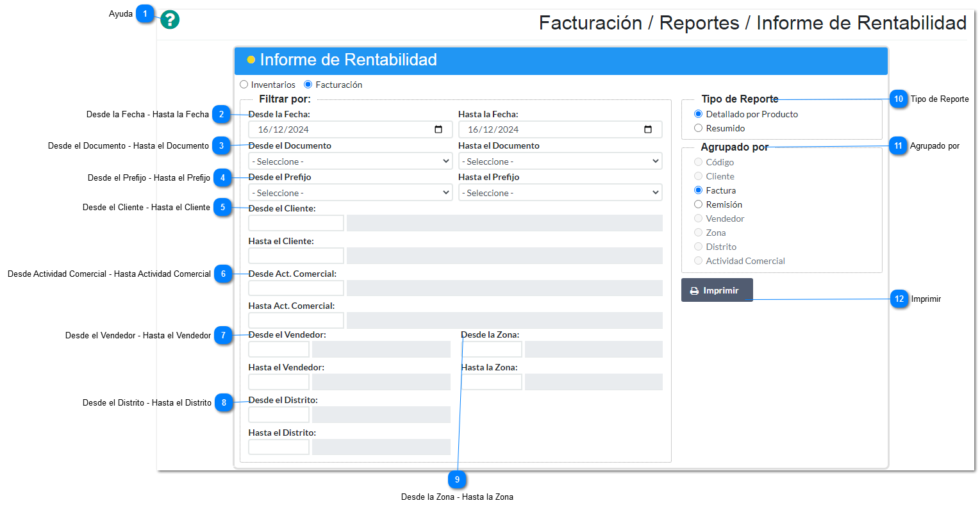
Task: Expand the Desde el Prefijo dropdown
Action: click(351, 193)
